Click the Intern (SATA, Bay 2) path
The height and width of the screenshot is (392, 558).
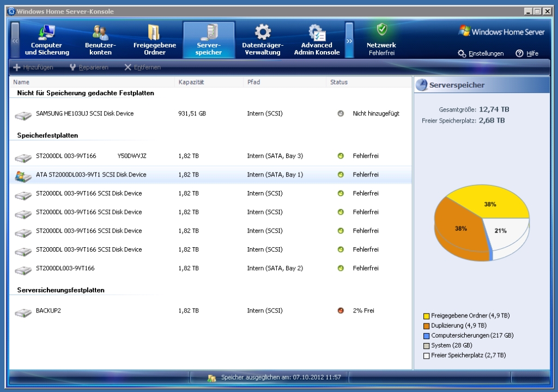[275, 268]
